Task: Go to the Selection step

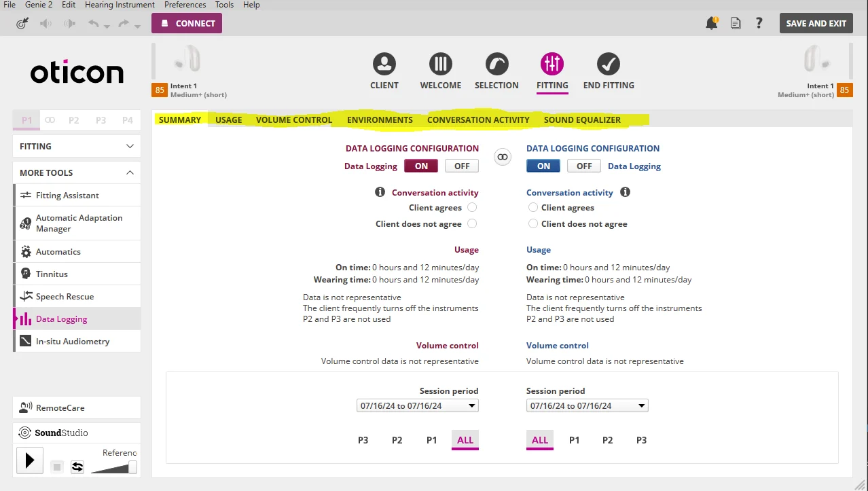Action: point(496,71)
